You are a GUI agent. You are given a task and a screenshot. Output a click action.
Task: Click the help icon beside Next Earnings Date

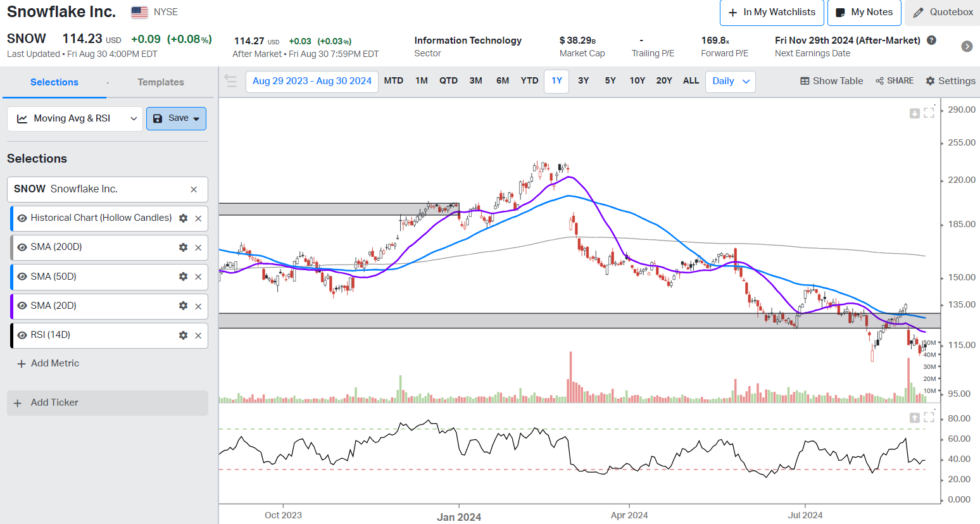pos(931,40)
